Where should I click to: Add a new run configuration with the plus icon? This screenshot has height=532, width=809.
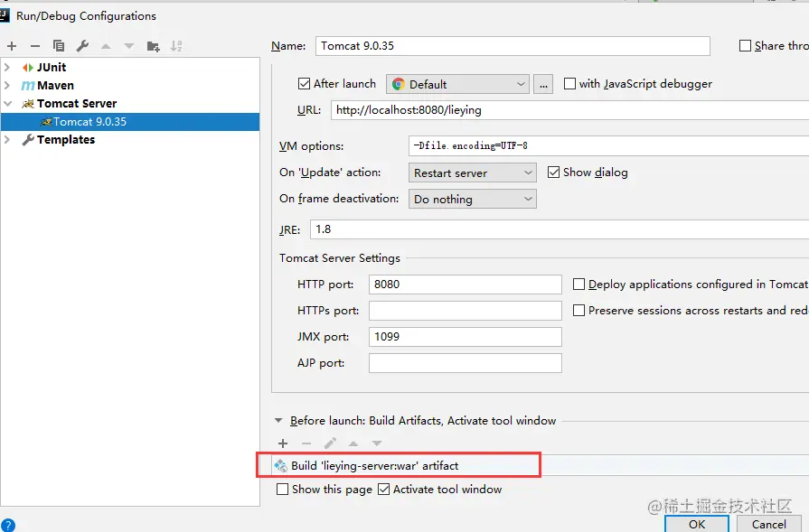point(12,46)
